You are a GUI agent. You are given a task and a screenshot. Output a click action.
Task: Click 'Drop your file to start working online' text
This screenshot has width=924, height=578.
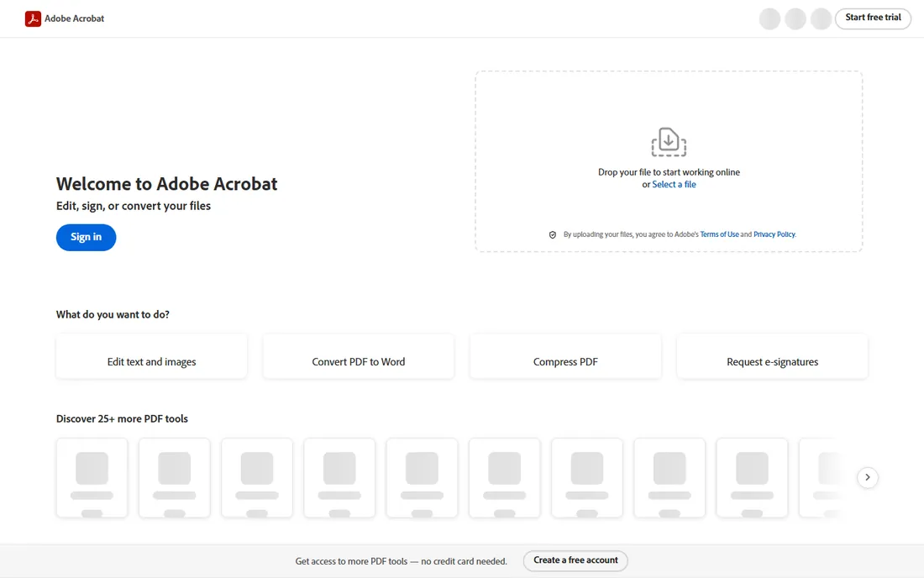(669, 172)
